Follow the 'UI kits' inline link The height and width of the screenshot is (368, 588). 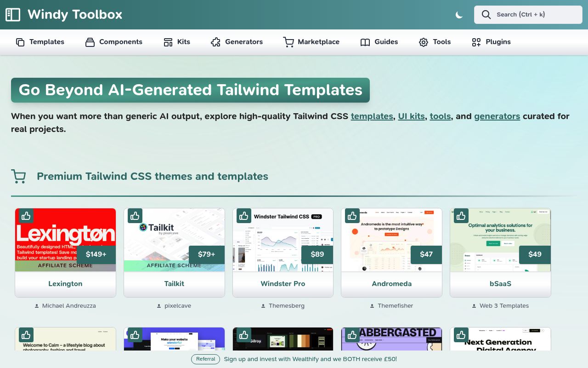coord(411,116)
